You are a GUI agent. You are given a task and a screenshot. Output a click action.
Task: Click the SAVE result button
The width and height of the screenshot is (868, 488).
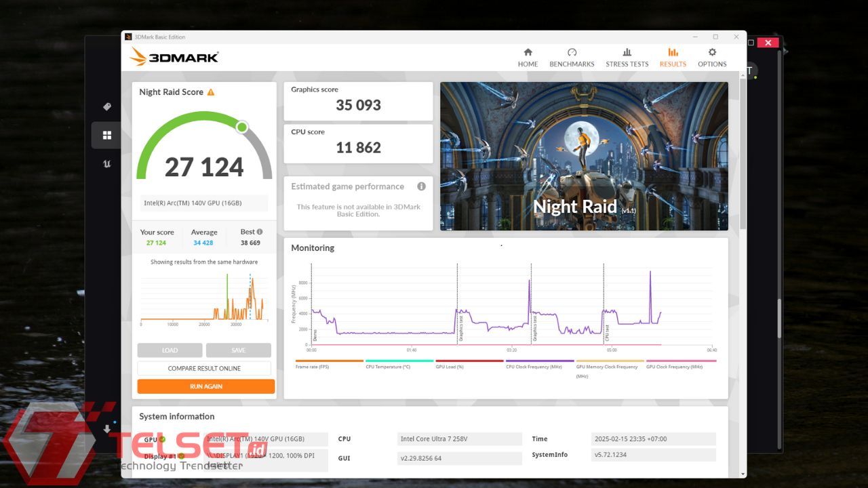(x=238, y=350)
